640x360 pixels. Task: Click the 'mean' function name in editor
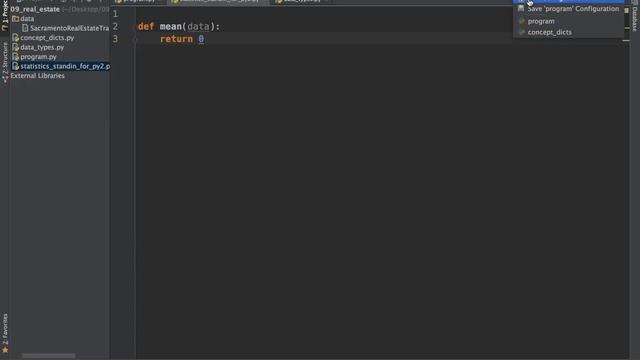click(171, 27)
